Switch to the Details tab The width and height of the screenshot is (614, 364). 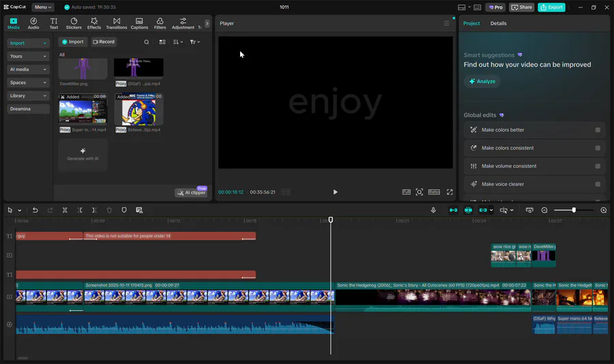click(x=498, y=23)
